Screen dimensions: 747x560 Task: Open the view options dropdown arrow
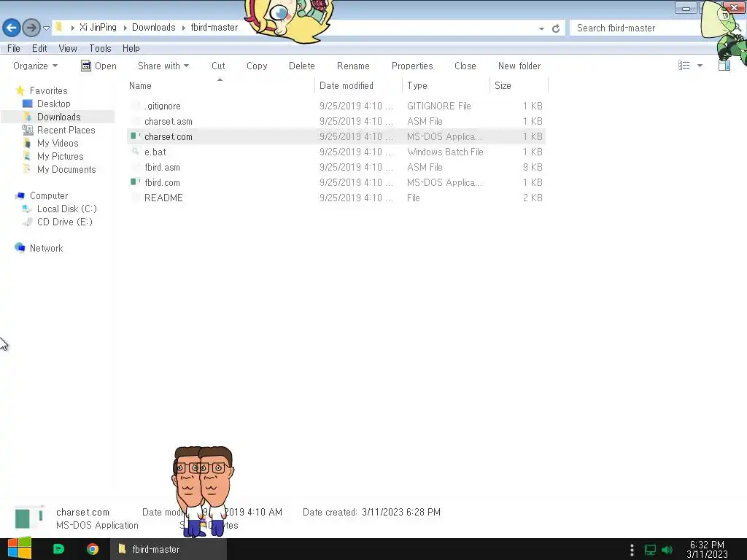(x=700, y=65)
